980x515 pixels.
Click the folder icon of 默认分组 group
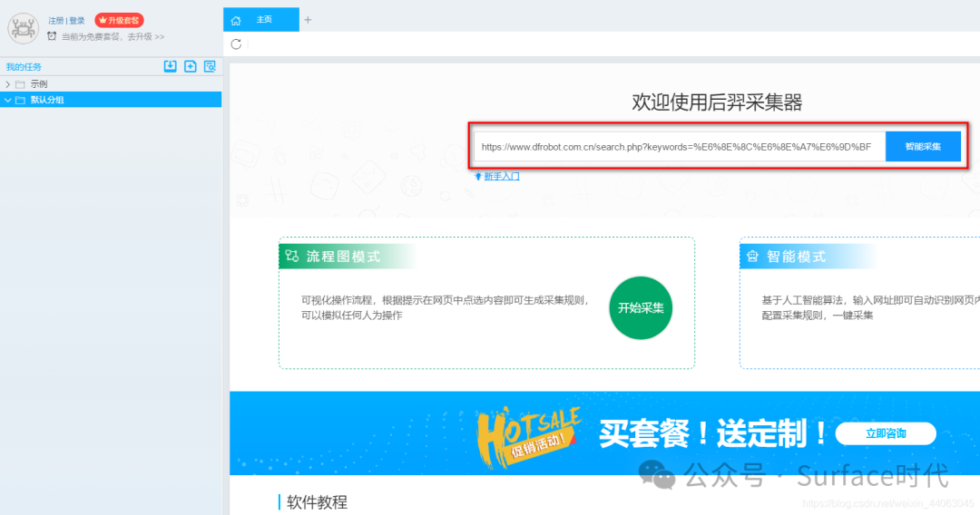coord(20,100)
